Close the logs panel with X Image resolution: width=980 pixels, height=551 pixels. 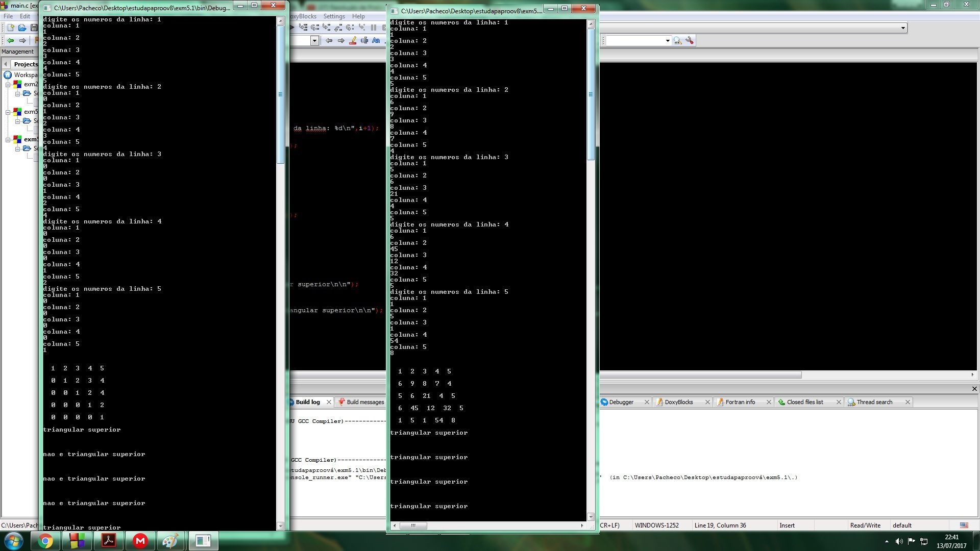[x=974, y=389]
